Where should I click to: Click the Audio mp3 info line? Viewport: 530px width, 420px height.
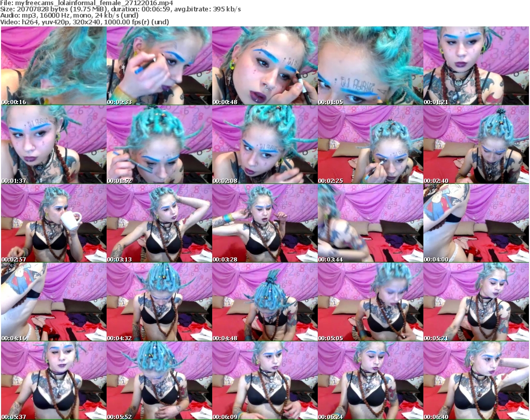click(x=69, y=16)
